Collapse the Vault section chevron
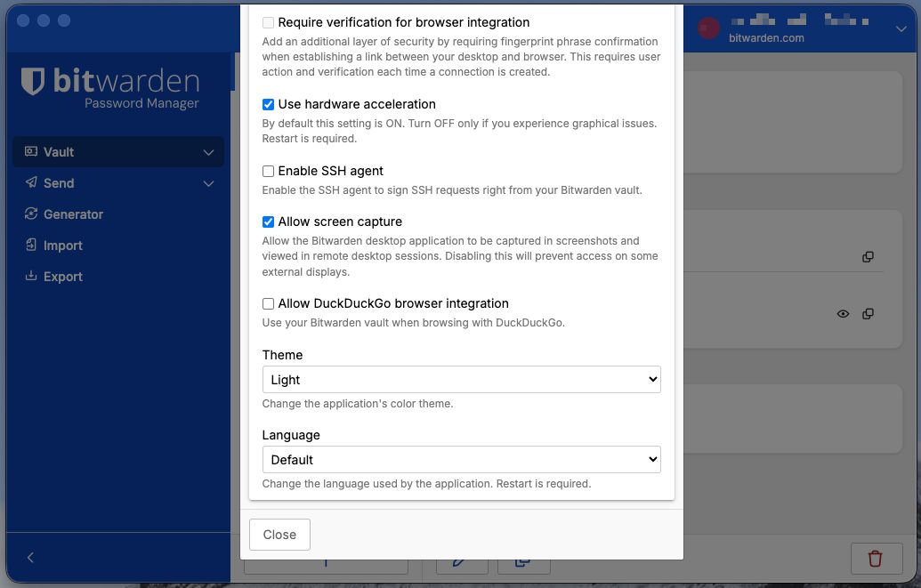This screenshot has height=588, width=921. 208,152
